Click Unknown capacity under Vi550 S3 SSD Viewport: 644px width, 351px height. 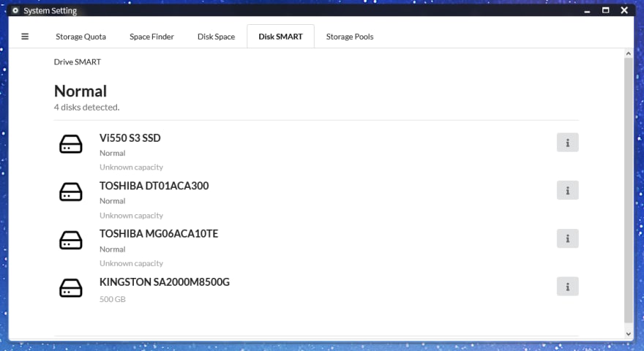coord(132,167)
